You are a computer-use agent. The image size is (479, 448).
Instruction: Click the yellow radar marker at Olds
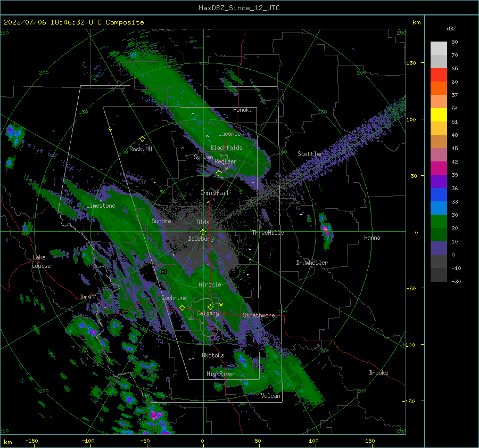coord(203,232)
